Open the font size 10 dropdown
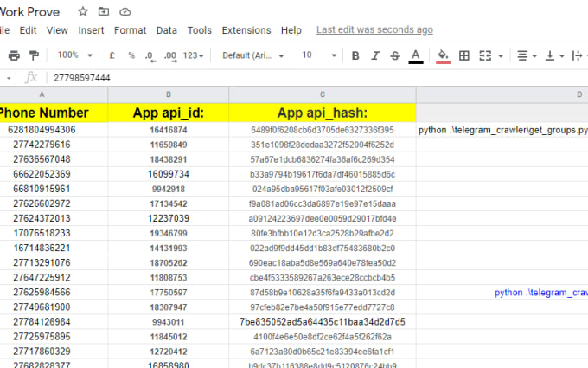The width and height of the screenshot is (588, 368). (x=319, y=55)
